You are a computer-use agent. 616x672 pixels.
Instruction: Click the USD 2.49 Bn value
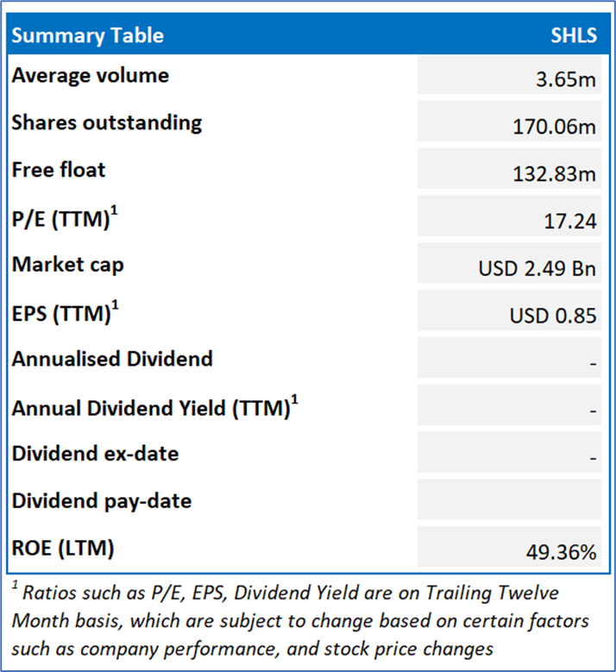pos(537,269)
